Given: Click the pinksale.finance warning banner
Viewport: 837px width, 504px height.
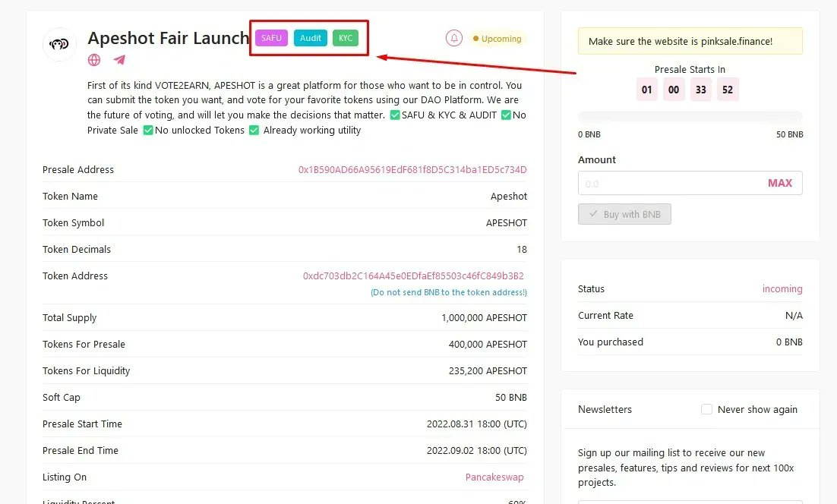Looking at the screenshot, I should 690,41.
